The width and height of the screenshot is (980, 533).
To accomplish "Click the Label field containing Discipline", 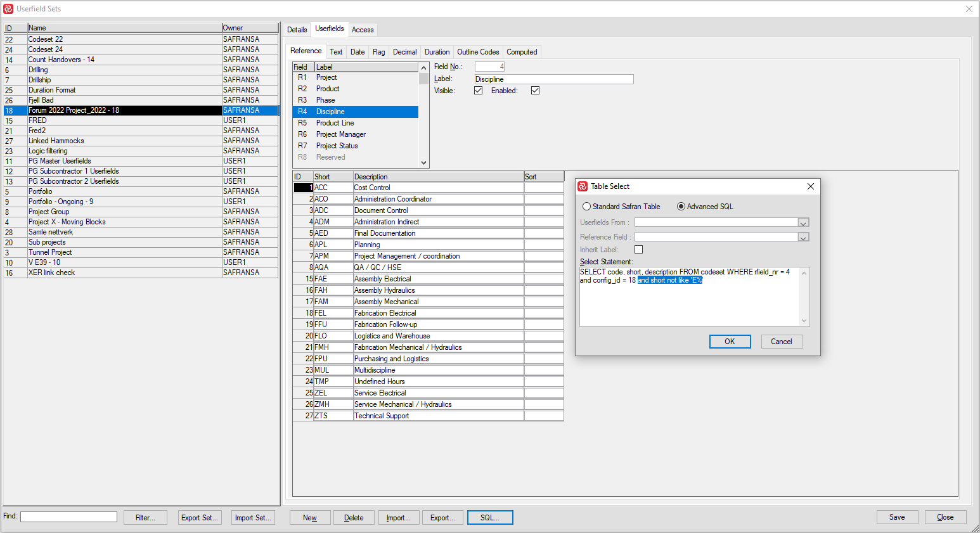I will coord(554,79).
